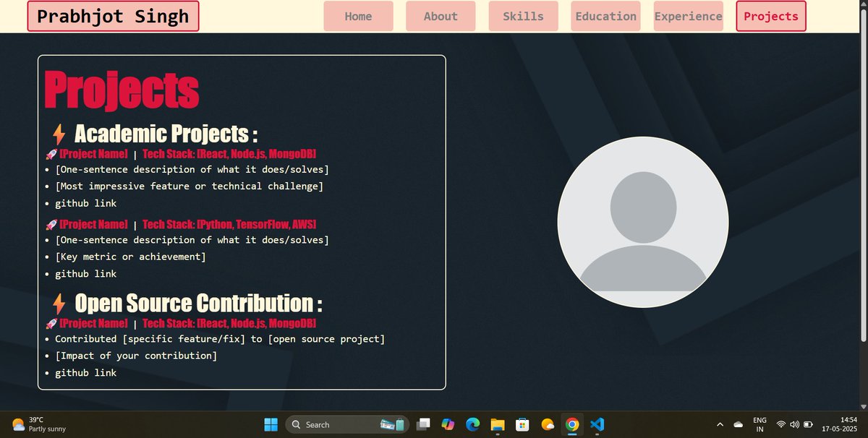Click 'Tech Stack: [Python, TensorFlow, AWS]' text
This screenshot has width=868, height=438.
(229, 225)
